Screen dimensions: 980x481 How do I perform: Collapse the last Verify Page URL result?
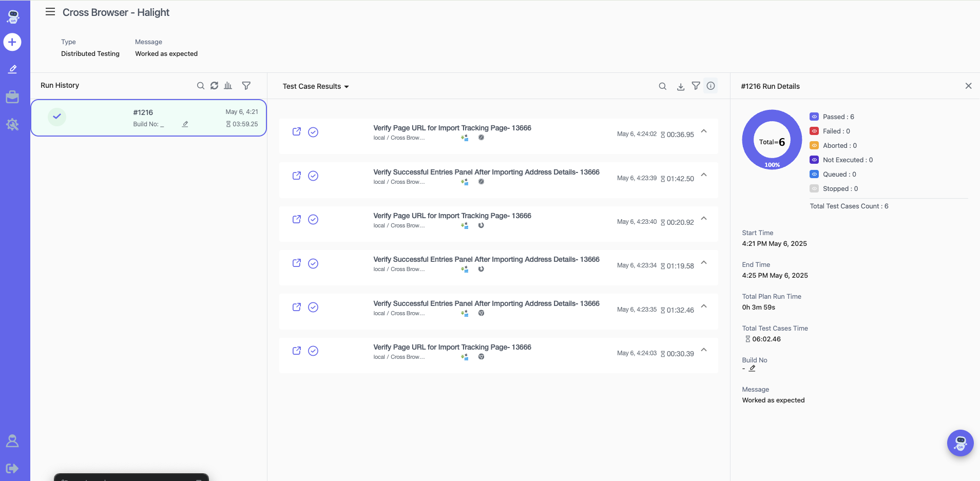tap(704, 350)
